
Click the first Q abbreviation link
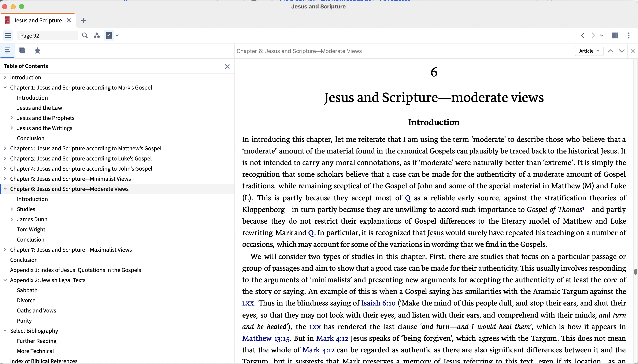point(408,198)
